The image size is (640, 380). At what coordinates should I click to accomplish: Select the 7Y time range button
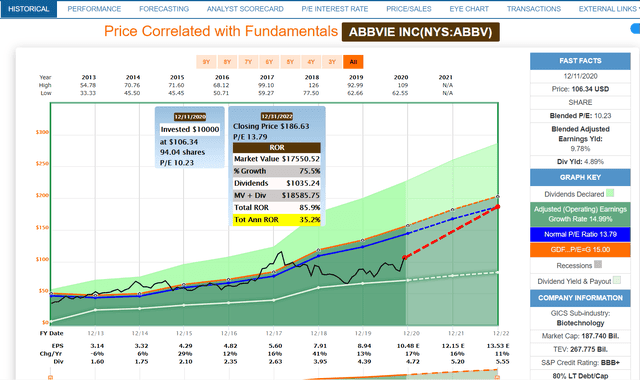click(248, 62)
